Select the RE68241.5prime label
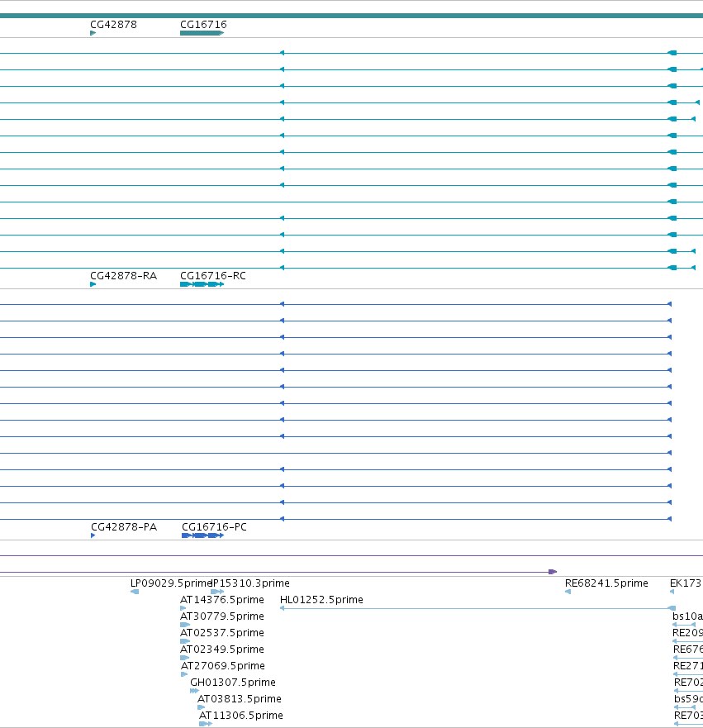The height and width of the screenshot is (728, 703). click(606, 583)
